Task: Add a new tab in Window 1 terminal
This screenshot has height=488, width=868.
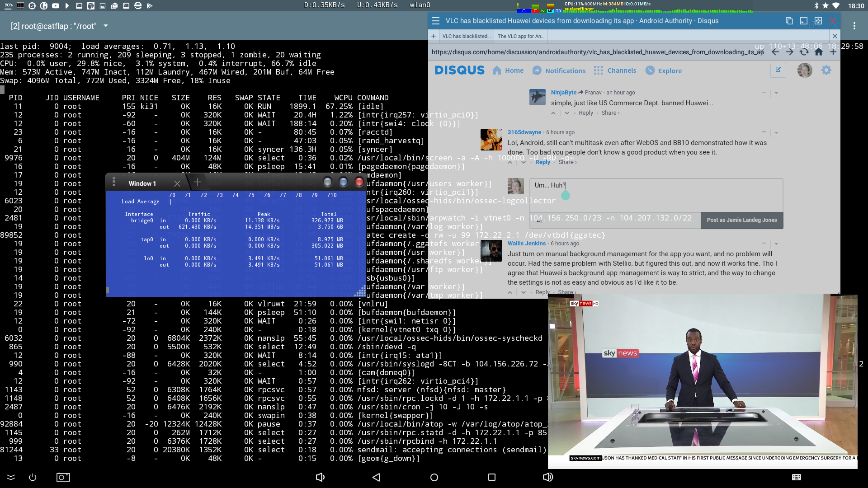Action: (198, 182)
